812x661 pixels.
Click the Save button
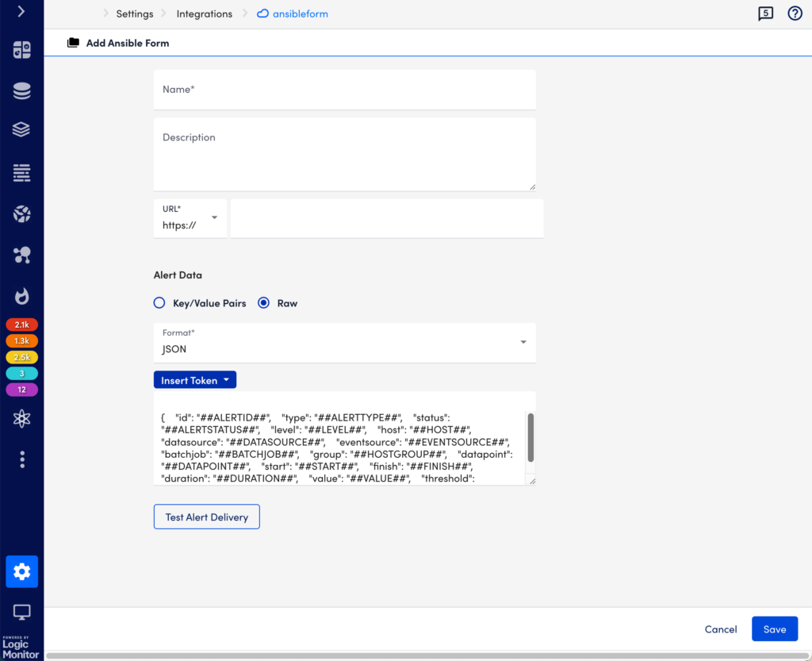(774, 629)
